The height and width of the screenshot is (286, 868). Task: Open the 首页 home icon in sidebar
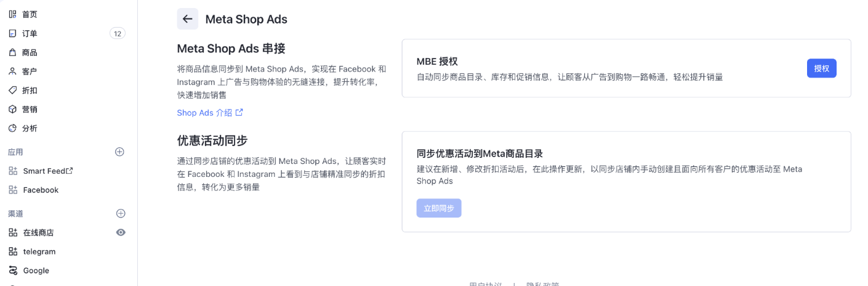click(12, 14)
